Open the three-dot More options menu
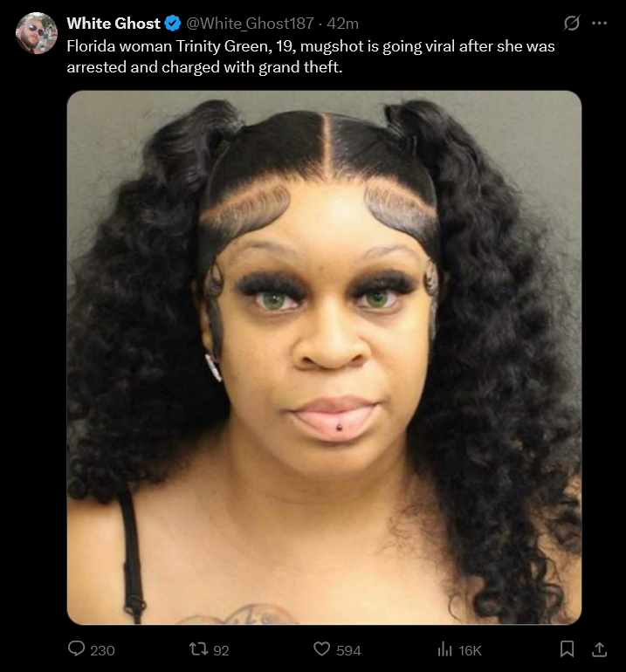Image resolution: width=626 pixels, height=672 pixels. click(599, 24)
